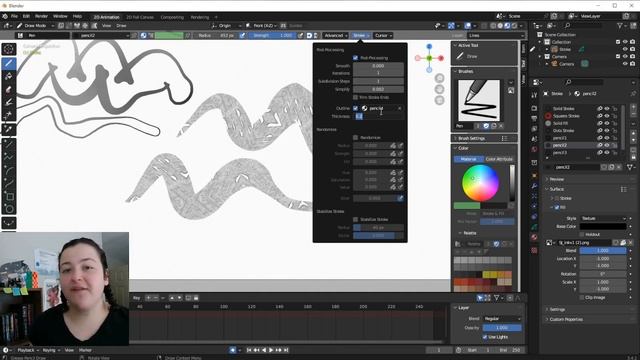Click the Material properties tab icon
The width and height of the screenshot is (640, 360).
point(534,237)
